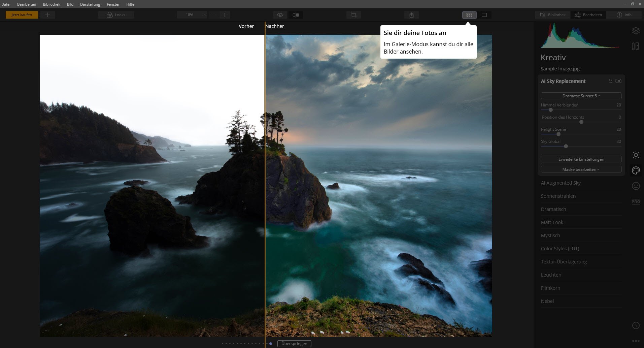
Task: Open the Layers panel icon
Action: (x=636, y=31)
